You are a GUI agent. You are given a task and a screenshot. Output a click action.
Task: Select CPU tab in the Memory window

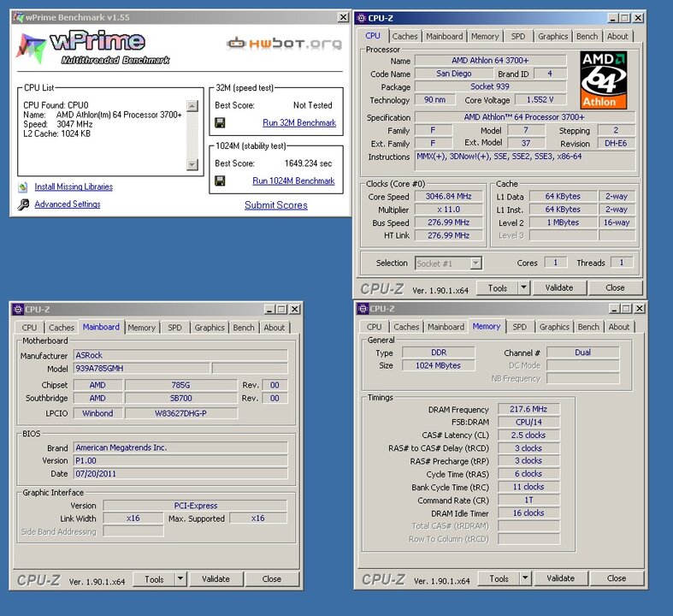pyautogui.click(x=374, y=327)
